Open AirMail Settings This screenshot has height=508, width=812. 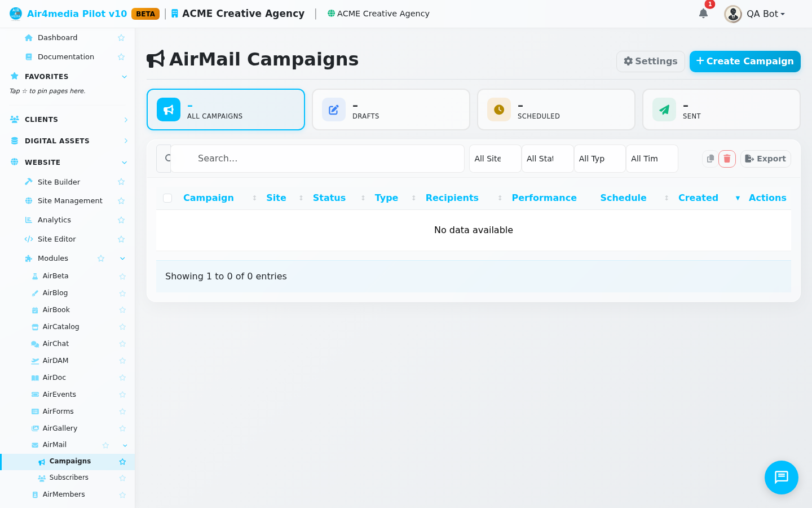pos(651,62)
